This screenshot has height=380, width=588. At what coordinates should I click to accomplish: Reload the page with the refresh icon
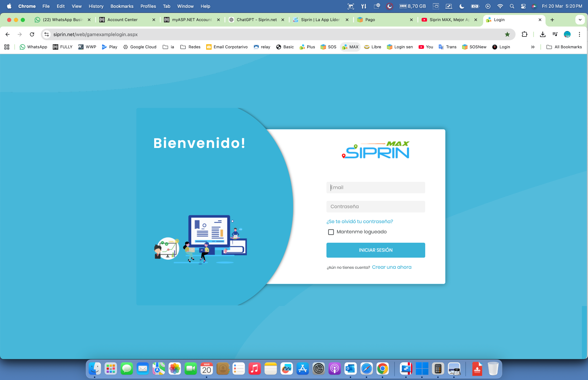[32, 34]
